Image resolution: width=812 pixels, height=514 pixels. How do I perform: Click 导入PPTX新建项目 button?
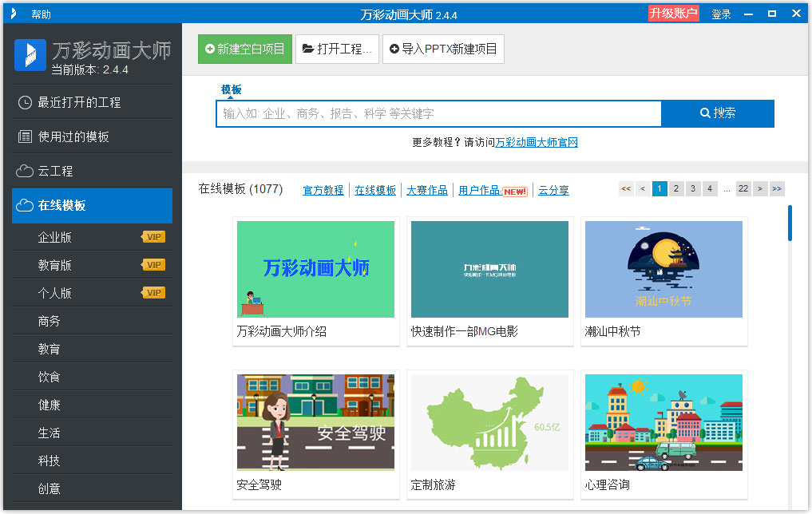click(x=443, y=49)
